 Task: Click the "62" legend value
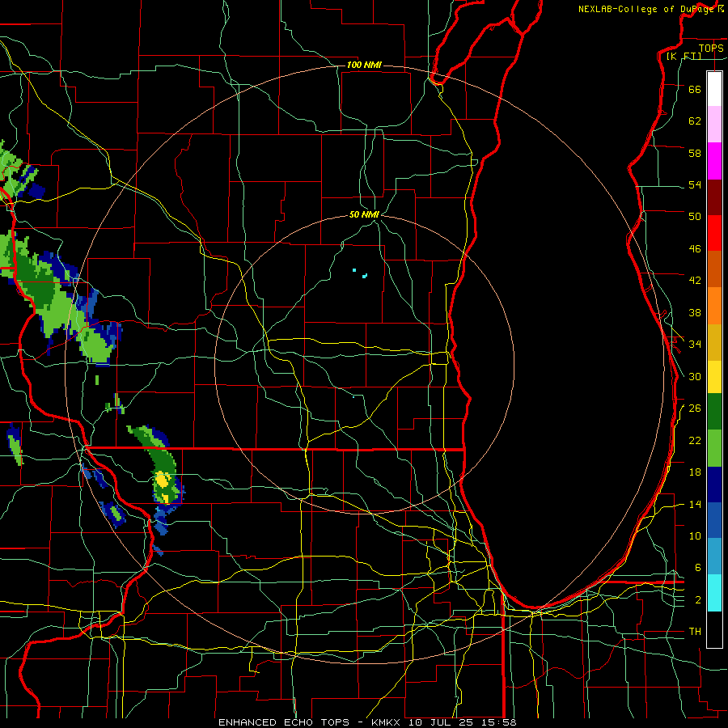695,121
